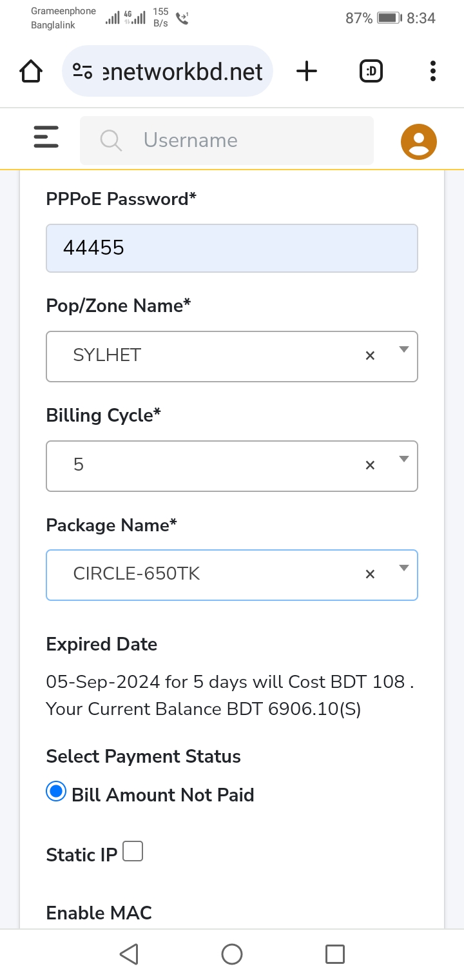Click the search magnifier icon

tap(111, 140)
